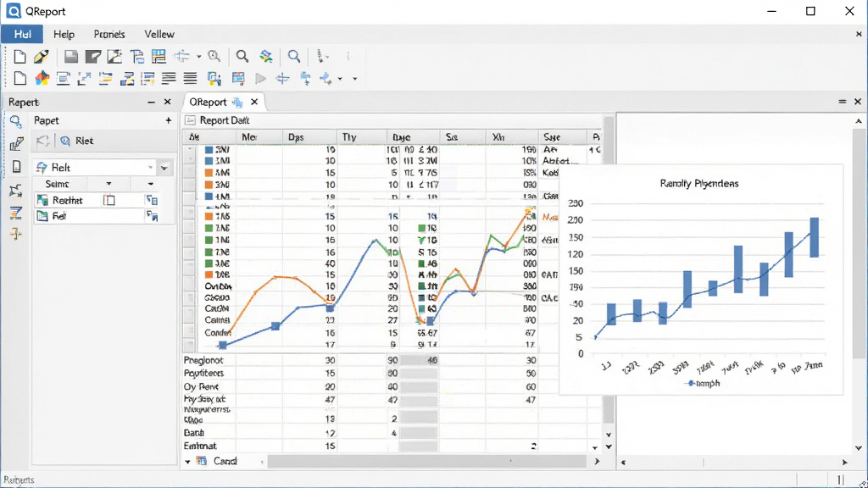This screenshot has height=488, width=868.
Task: Open the Vellew menu
Action: pyautogui.click(x=159, y=34)
